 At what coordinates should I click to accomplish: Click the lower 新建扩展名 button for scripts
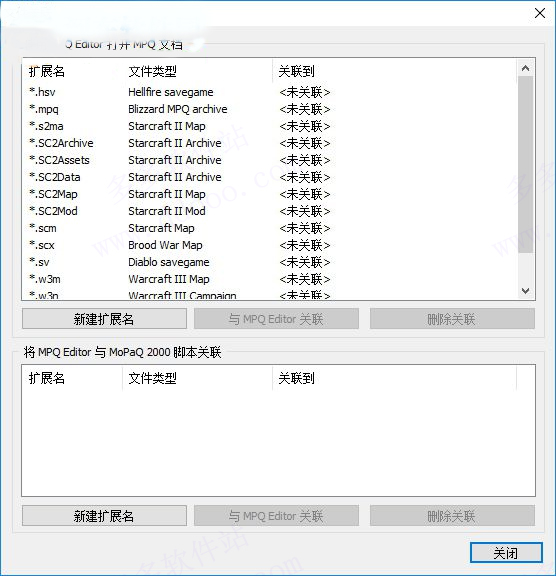coord(104,516)
